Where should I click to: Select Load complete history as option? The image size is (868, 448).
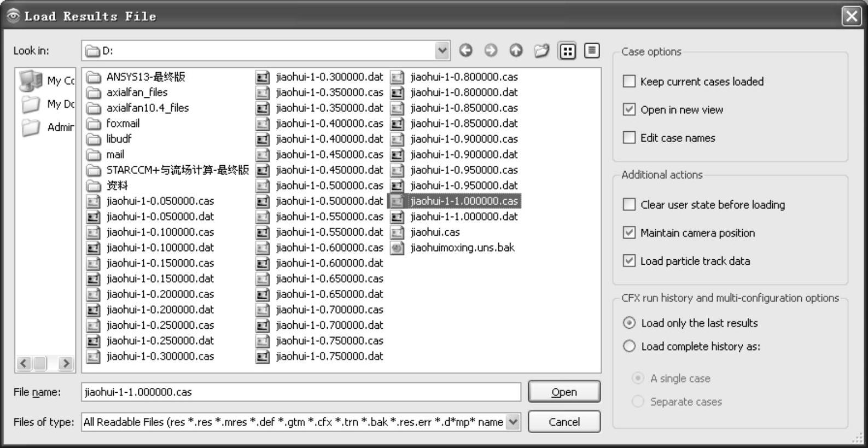pos(630,346)
